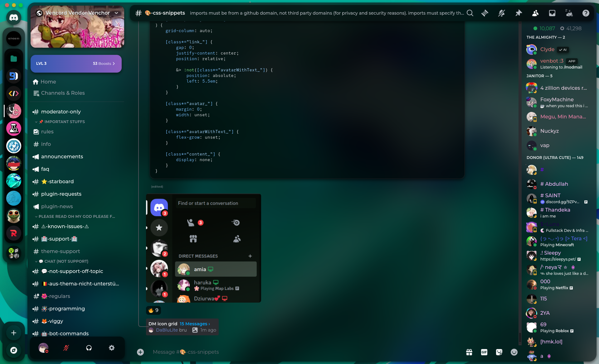Open gift Nitro icon in message bar
This screenshot has width=599, height=364.
pyautogui.click(x=469, y=352)
